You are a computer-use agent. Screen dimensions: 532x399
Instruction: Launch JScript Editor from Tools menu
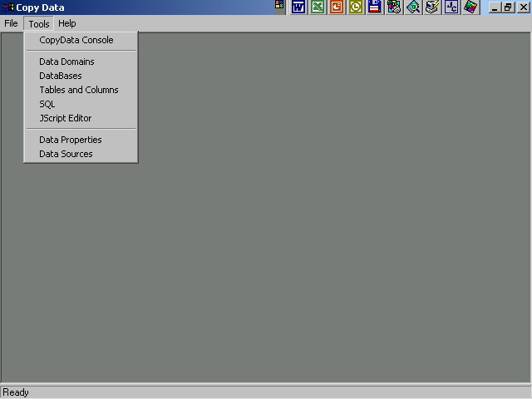tap(81, 118)
